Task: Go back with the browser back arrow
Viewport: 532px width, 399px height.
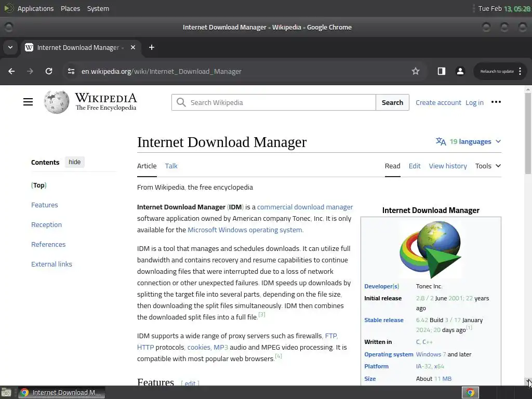Action: 11,71
